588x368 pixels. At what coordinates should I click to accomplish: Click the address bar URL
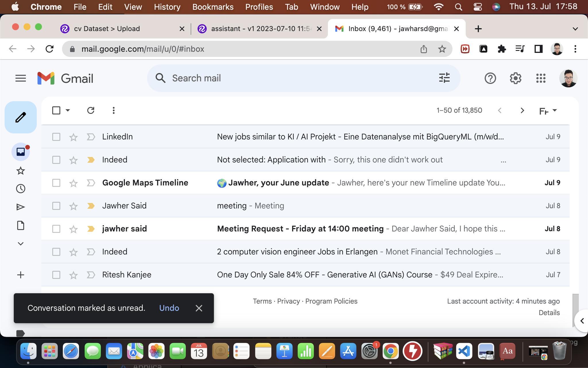coord(143,49)
